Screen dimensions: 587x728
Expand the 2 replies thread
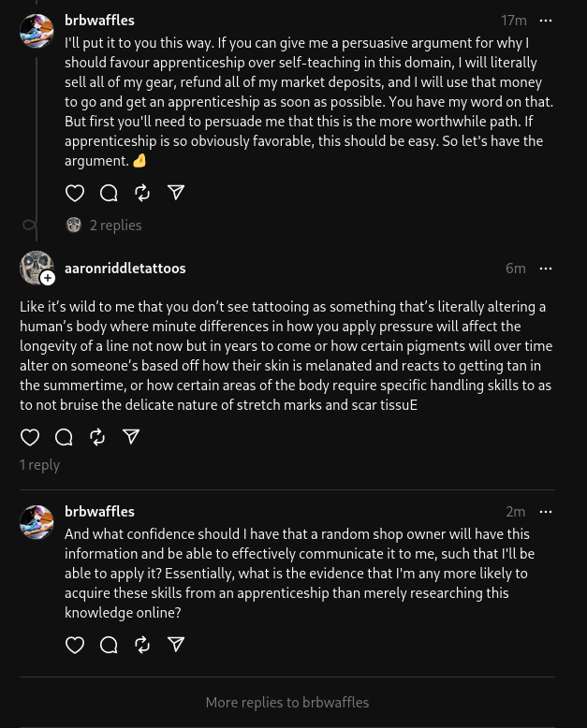coord(115,226)
